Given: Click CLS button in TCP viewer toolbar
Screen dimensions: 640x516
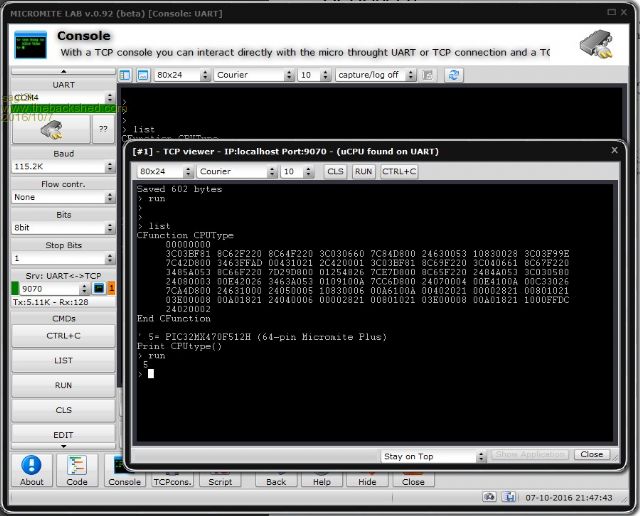Looking at the screenshot, I should 336,171.
